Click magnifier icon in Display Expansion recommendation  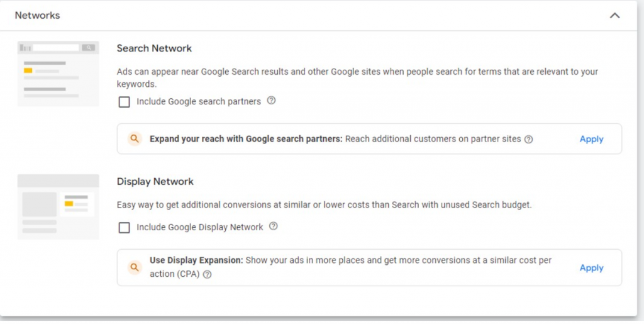134,267
